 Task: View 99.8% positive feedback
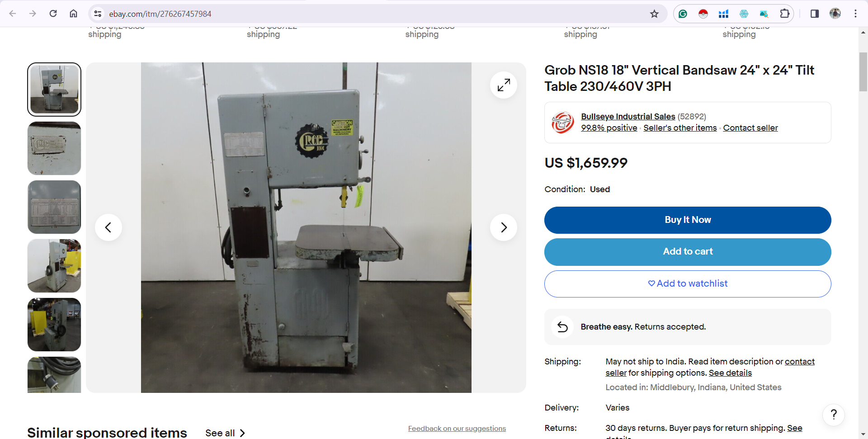(609, 128)
